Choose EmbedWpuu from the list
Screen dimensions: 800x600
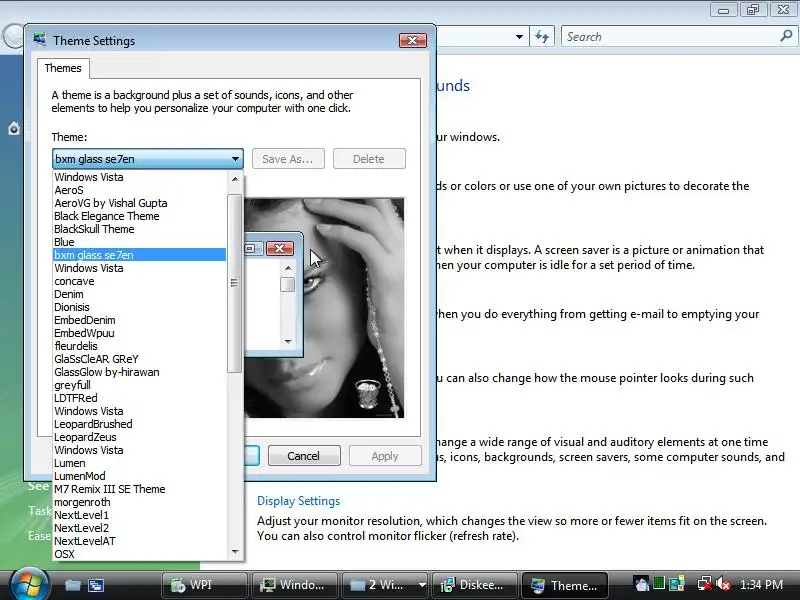[x=139, y=333]
